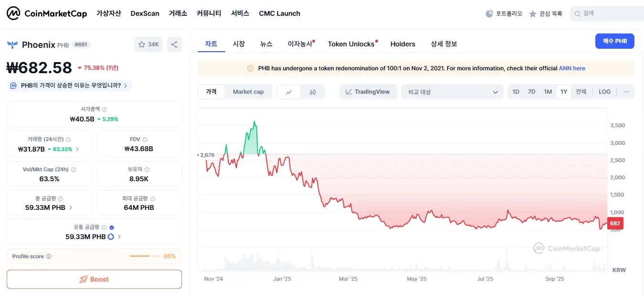Screen dimensions: 644x296
Task: Open the 가상자산 menu
Action: tap(108, 13)
